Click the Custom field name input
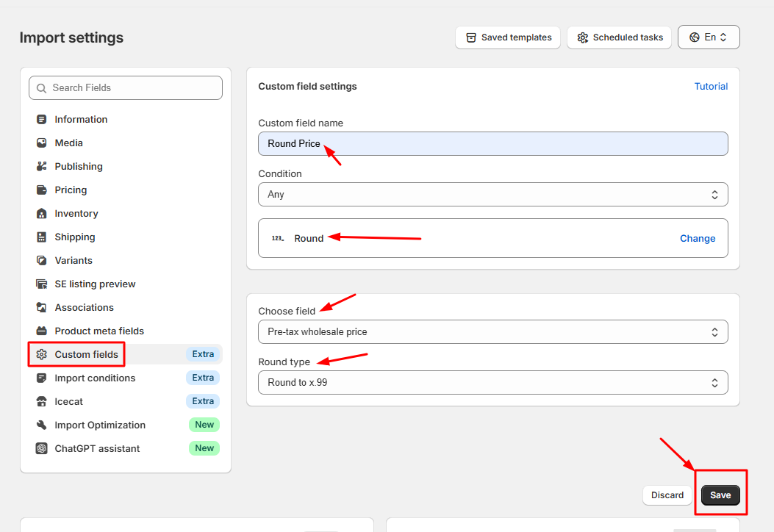Image resolution: width=774 pixels, height=532 pixels. pyautogui.click(x=492, y=143)
